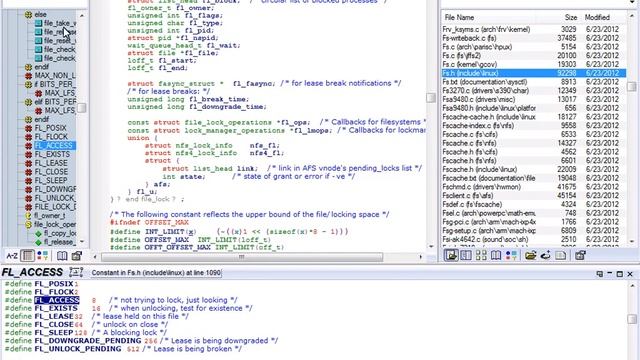Viewport: 640px width, 360px height.
Task: Open symbol type filter in the left symbol toolbar
Action: 42,256
